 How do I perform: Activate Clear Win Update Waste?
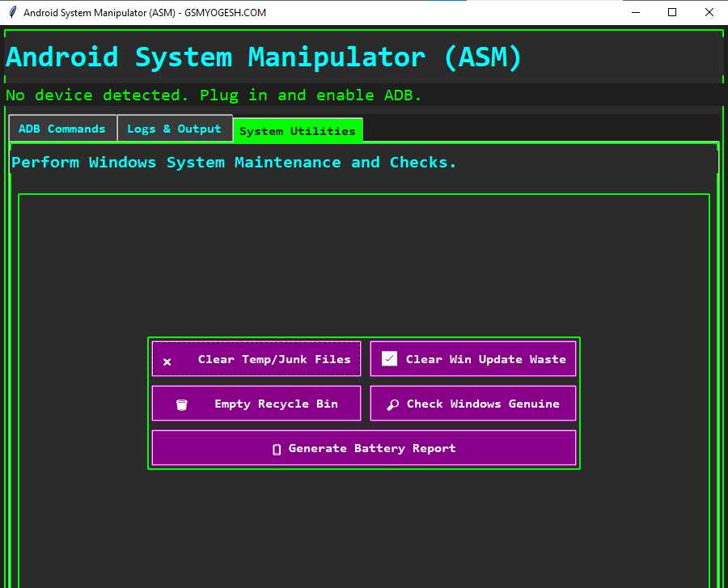pyautogui.click(x=473, y=357)
